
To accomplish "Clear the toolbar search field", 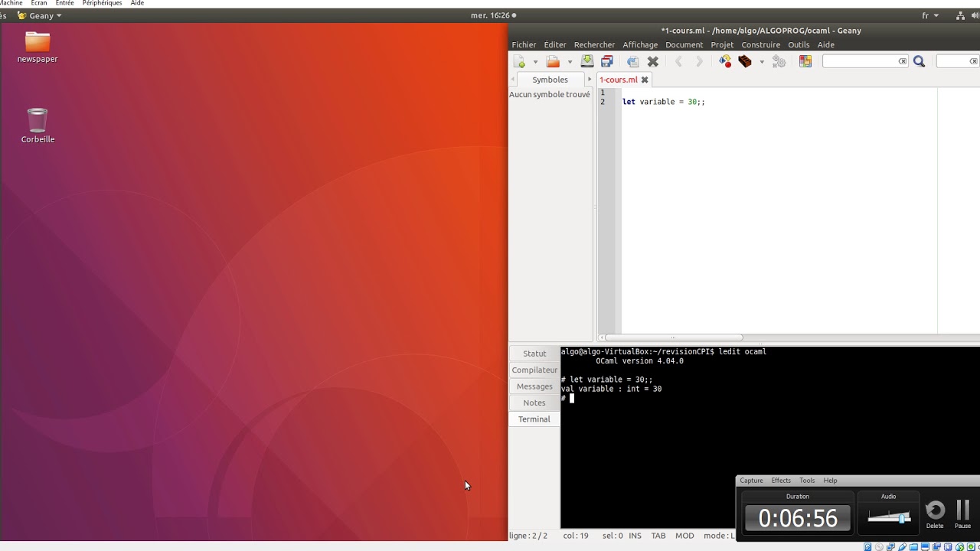I will click(903, 61).
